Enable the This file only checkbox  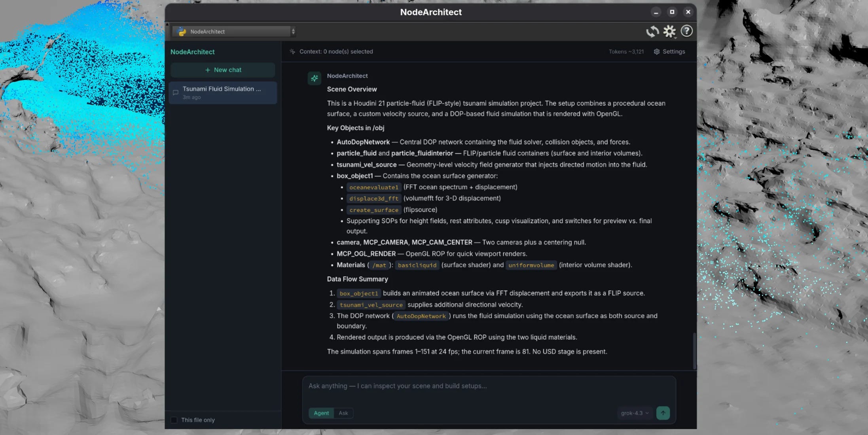[x=174, y=420]
